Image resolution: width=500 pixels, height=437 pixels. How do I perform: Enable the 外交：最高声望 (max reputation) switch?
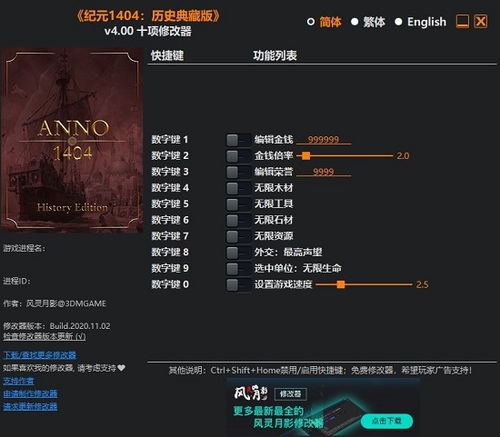click(238, 252)
